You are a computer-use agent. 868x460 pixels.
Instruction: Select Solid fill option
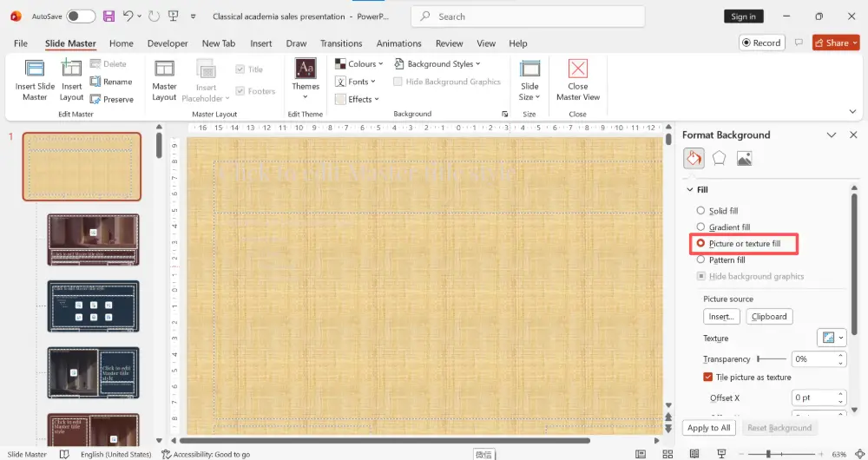tap(717, 210)
